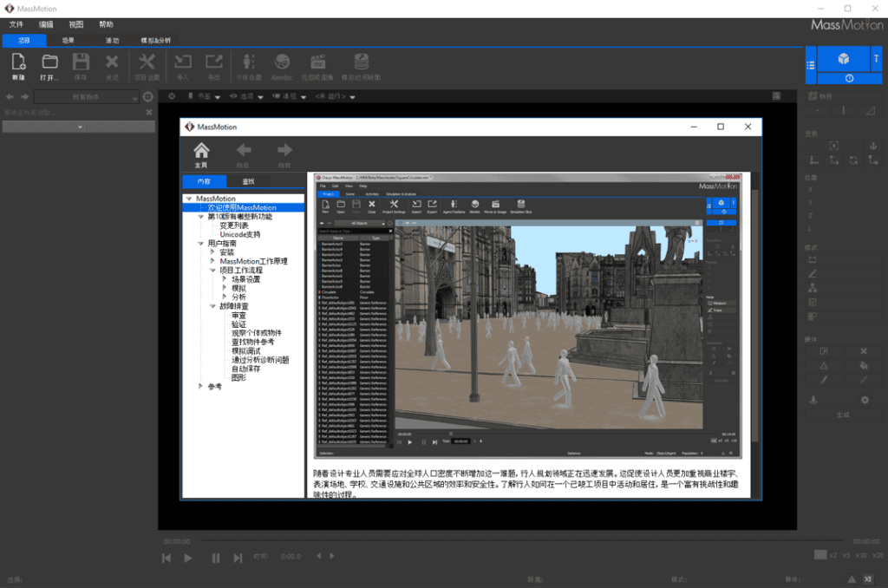Viewport: 888px width, 588px height.
Task: Click the Play button in playback controls
Action: tap(188, 558)
